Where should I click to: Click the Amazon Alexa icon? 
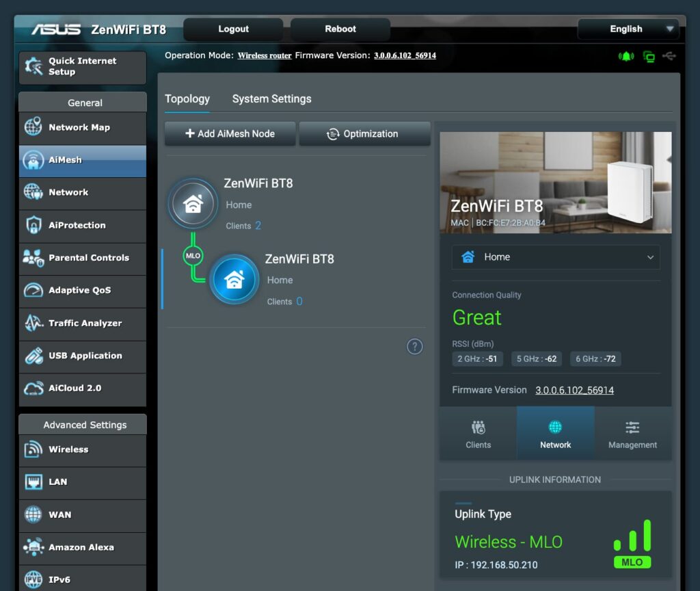(33, 547)
